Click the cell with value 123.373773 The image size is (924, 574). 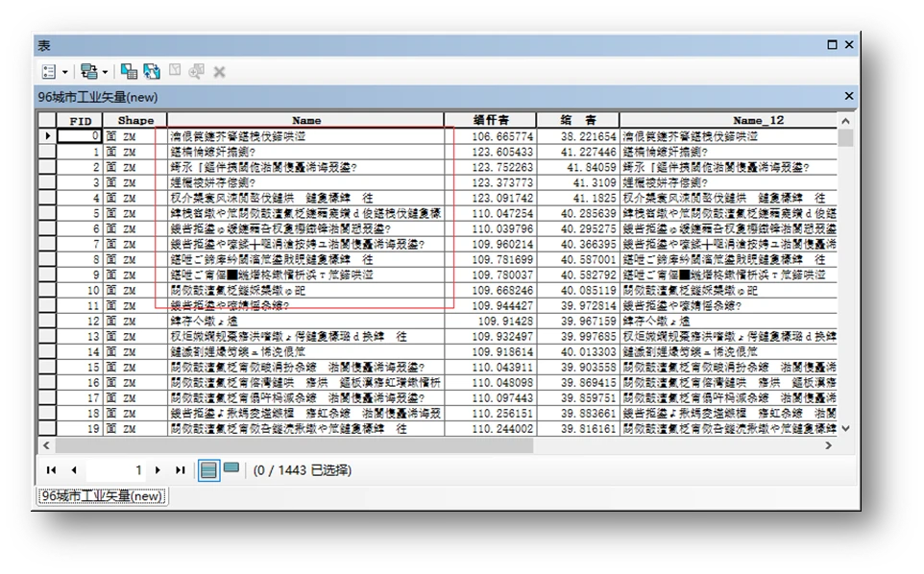pyautogui.click(x=490, y=182)
